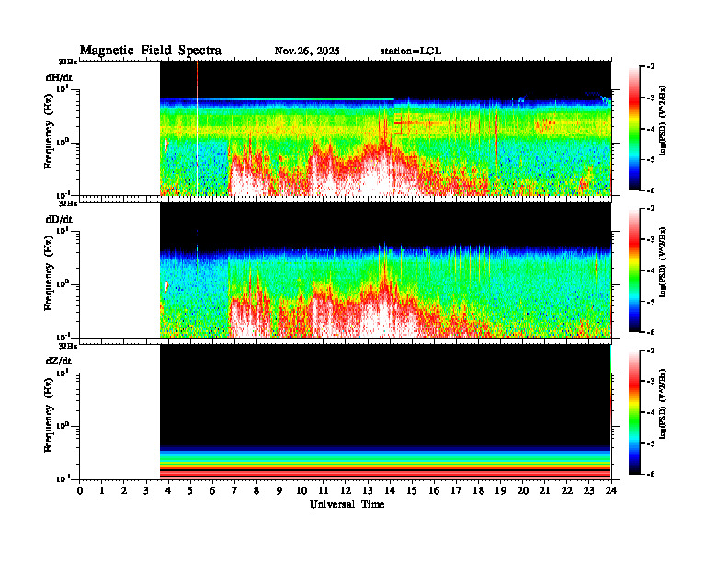Image resolution: width=728 pixels, height=563 pixels.
Task: Click hour tick label "4" on time axis
Action: (x=168, y=491)
